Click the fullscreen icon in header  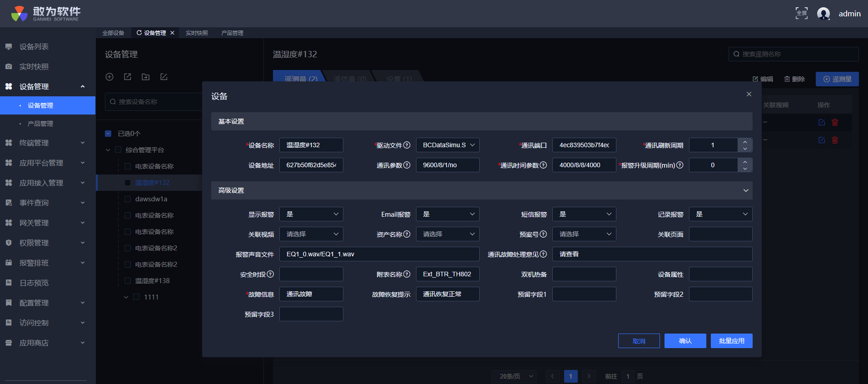click(801, 13)
